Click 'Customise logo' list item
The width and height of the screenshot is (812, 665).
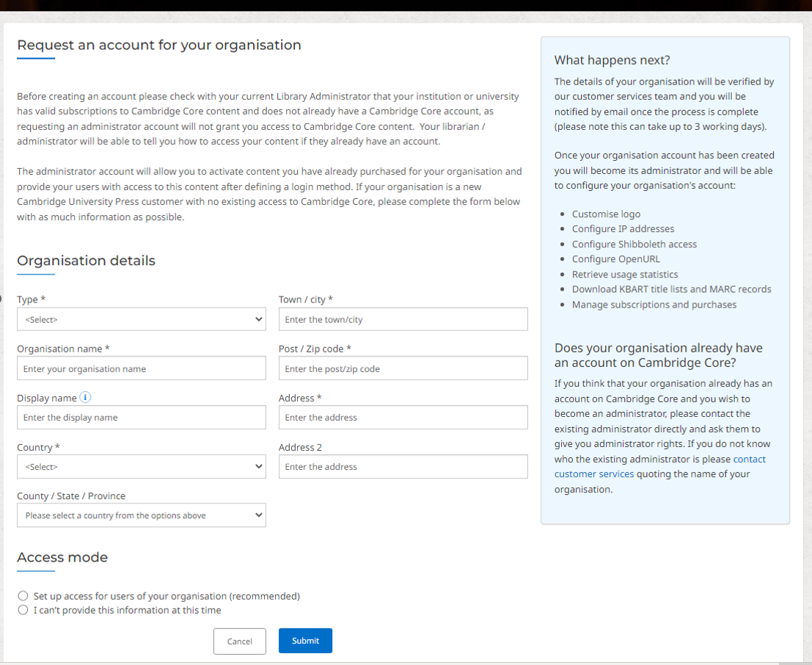point(606,214)
